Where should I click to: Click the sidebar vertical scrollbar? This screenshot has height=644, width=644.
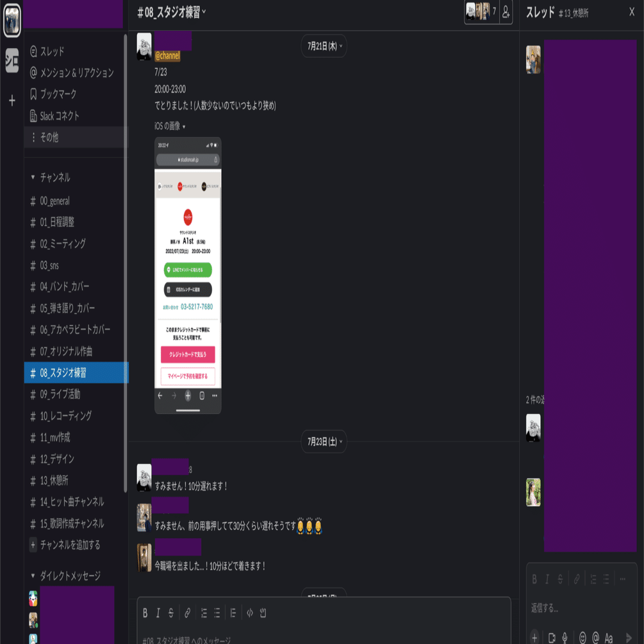coord(126,263)
